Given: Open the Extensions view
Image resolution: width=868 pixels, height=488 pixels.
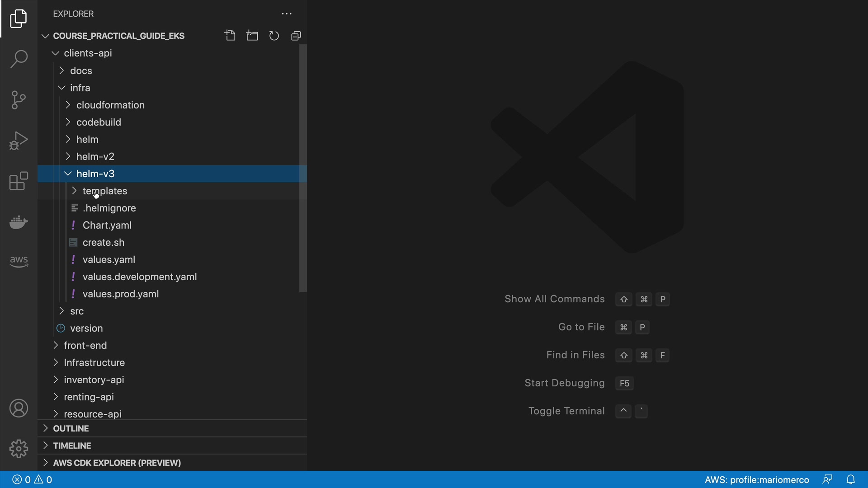Looking at the screenshot, I should coord(19,181).
